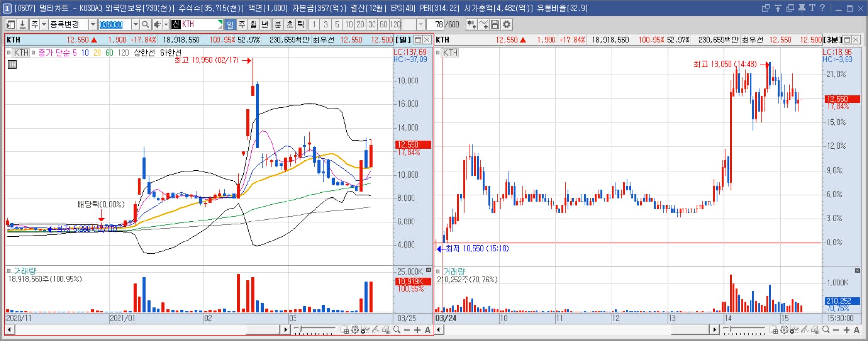Click the duplicate window icon in title bar
Screen dimensions: 868x341
coord(790,8)
